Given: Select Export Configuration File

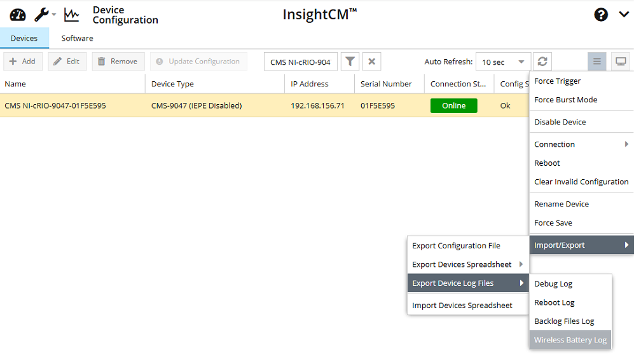Looking at the screenshot, I should pyautogui.click(x=468, y=246).
